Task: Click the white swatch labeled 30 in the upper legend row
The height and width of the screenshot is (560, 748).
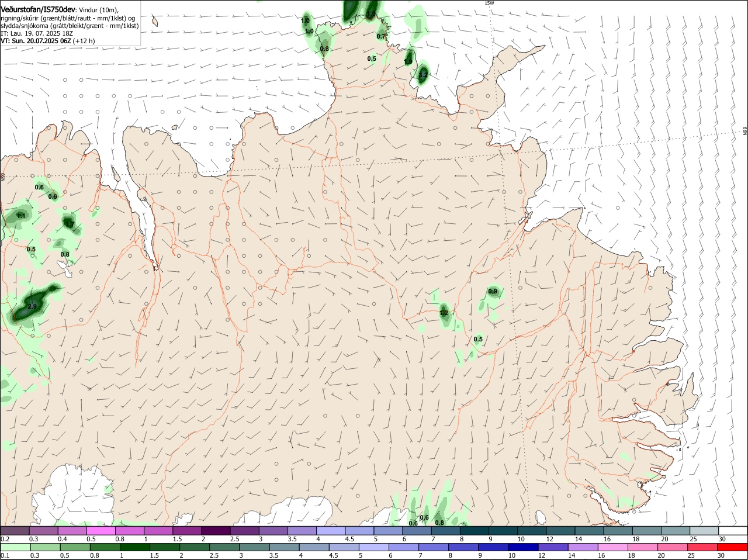Action: 733,531
